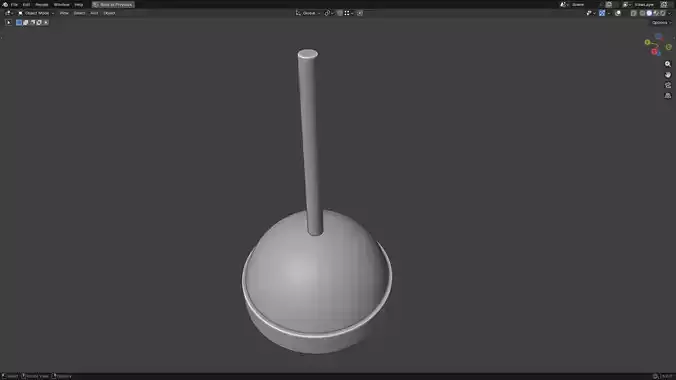Click the top blue Z axis gizmo

658,37
